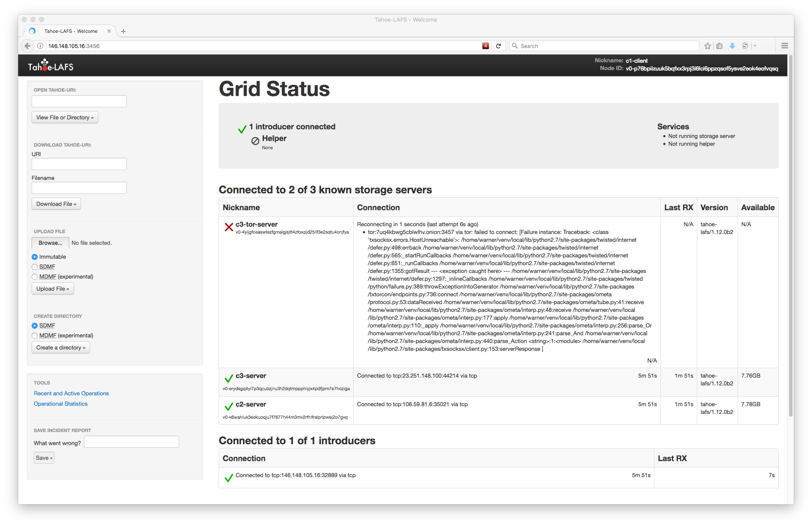
Task: Focus the What went wrong field
Action: (x=132, y=442)
